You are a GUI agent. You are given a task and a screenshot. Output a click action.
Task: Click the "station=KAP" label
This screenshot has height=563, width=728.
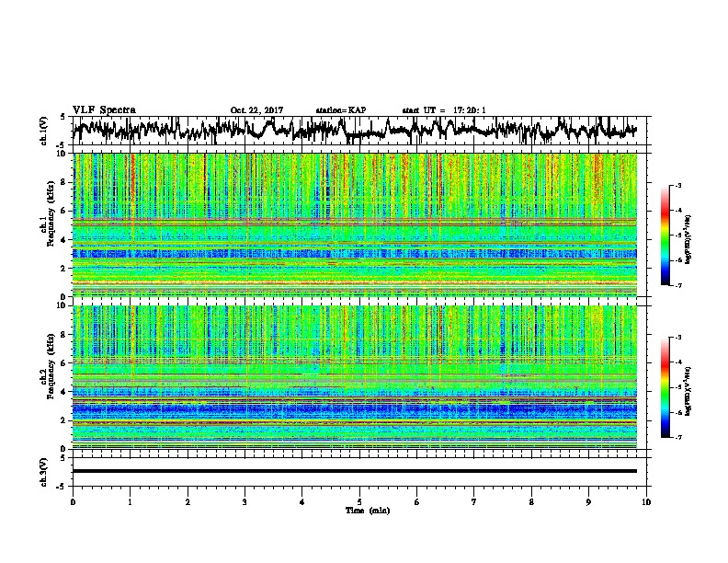click(341, 110)
